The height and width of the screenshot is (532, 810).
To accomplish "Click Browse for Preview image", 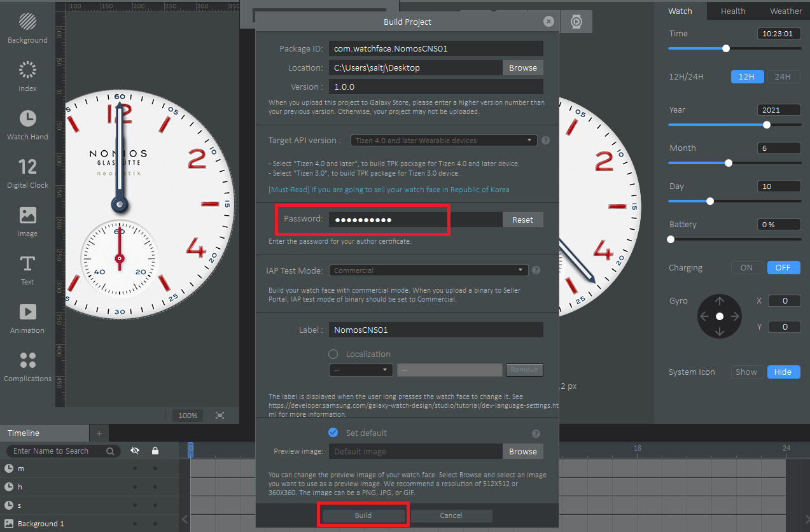I will click(523, 451).
